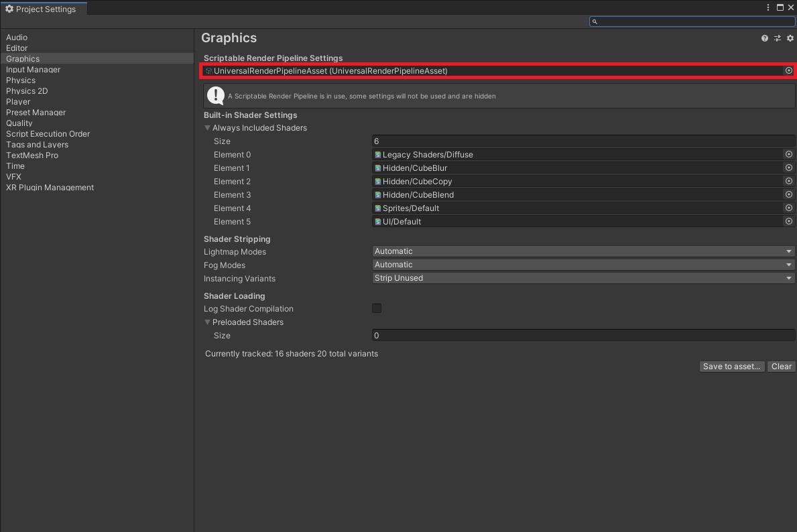797x532 pixels.
Task: Click the Hidden/CubeCopy shader icon
Action: (377, 182)
